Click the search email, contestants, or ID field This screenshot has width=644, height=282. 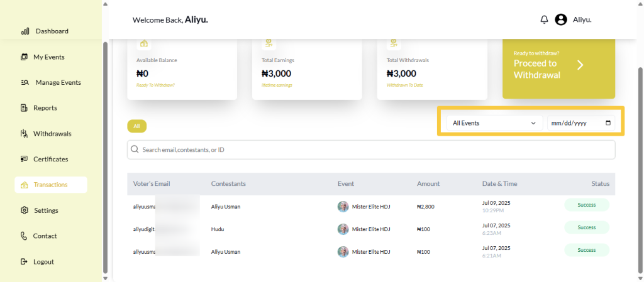[371, 150]
